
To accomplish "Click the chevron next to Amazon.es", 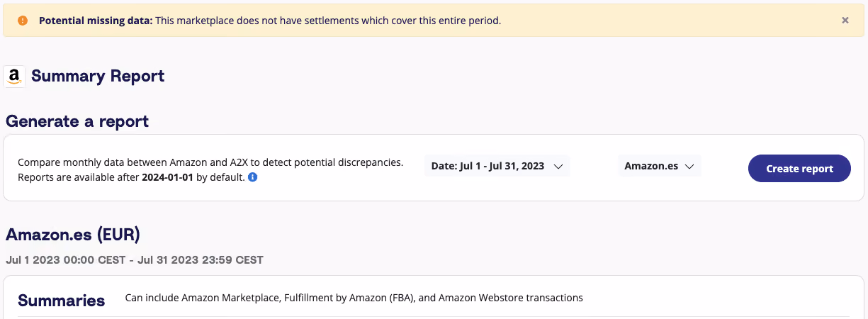I will [689, 167].
